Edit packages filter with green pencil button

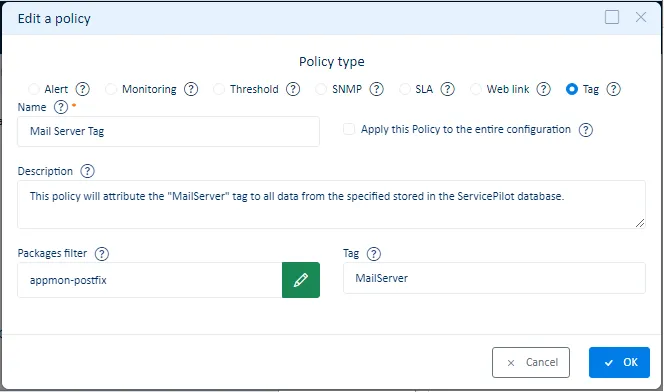click(x=301, y=280)
